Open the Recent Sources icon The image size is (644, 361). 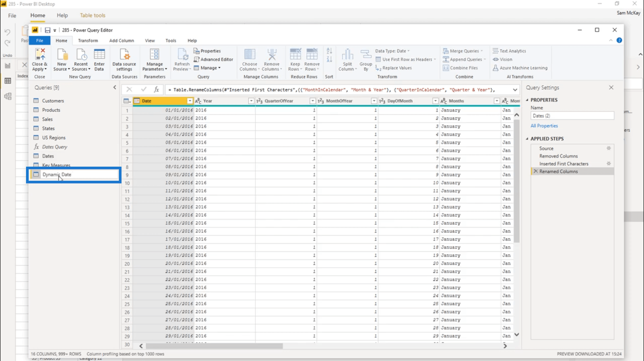point(81,54)
